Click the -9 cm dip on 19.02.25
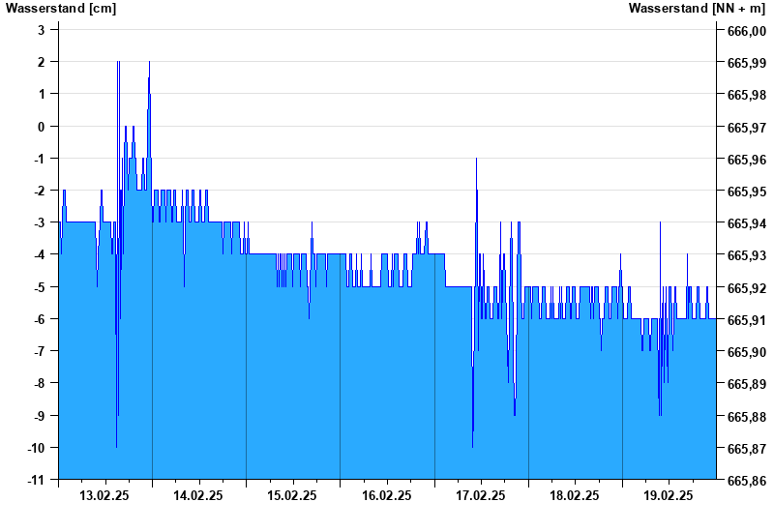 pos(660,414)
